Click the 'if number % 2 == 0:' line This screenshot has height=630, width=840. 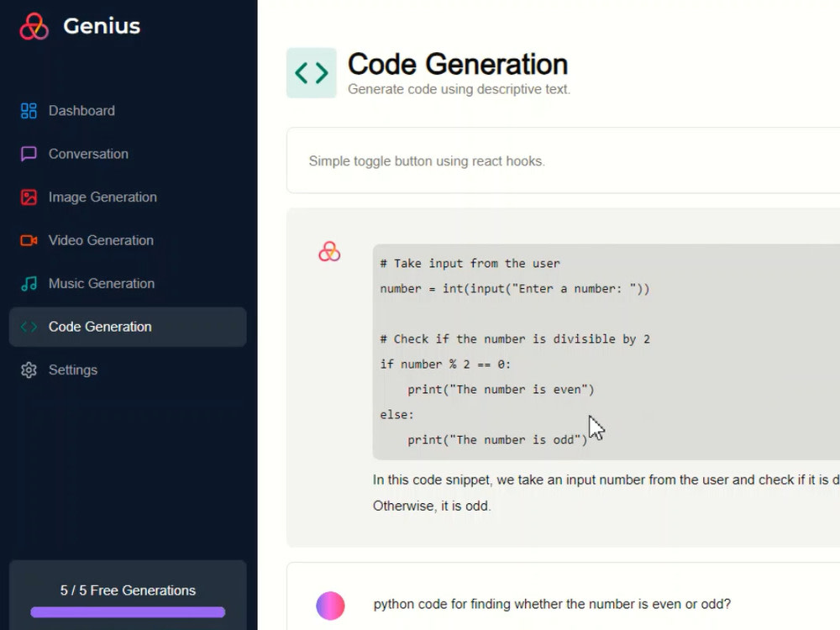tap(445, 365)
